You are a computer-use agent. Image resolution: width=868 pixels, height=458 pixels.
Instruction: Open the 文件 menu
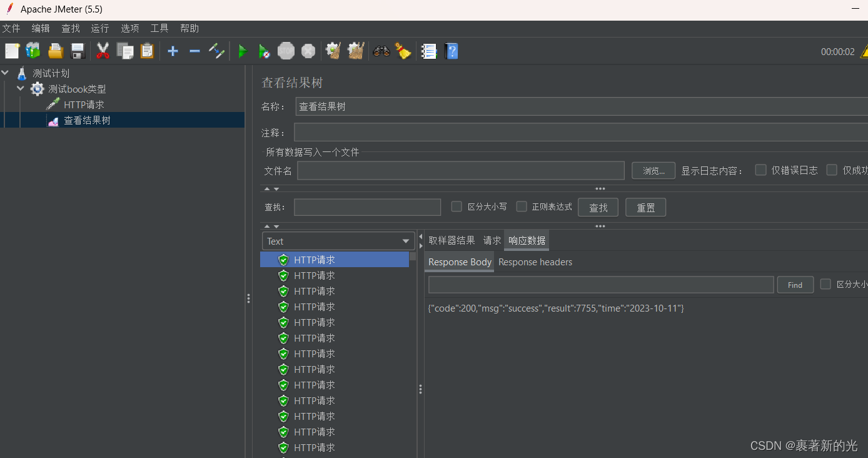(x=11, y=28)
